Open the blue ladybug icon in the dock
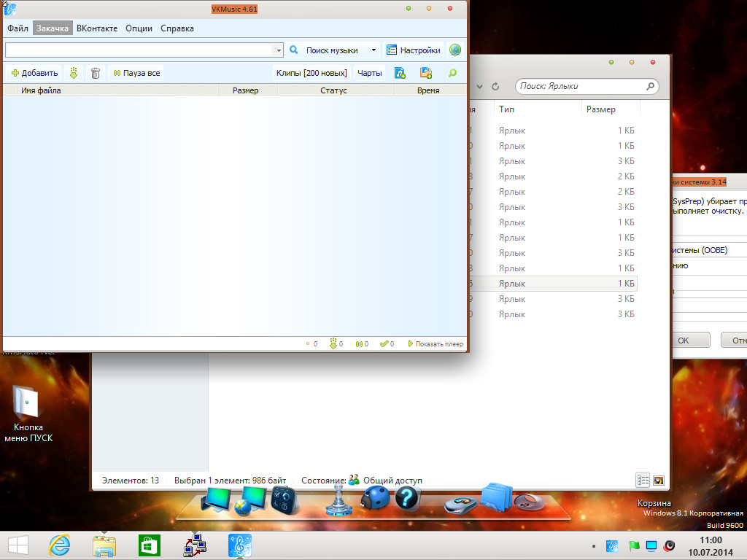Image resolution: width=747 pixels, height=560 pixels. click(x=374, y=497)
